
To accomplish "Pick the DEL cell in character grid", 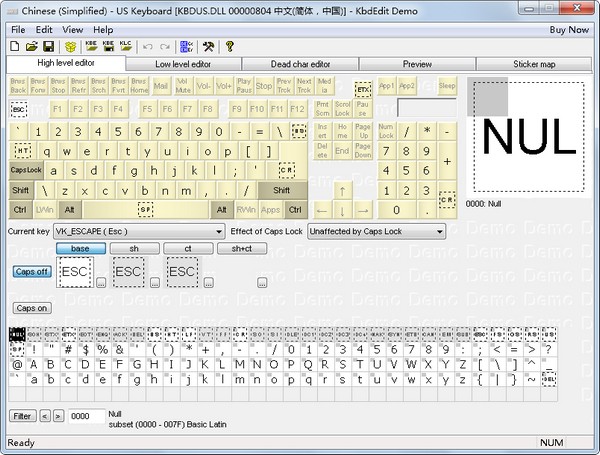I will pos(549,379).
